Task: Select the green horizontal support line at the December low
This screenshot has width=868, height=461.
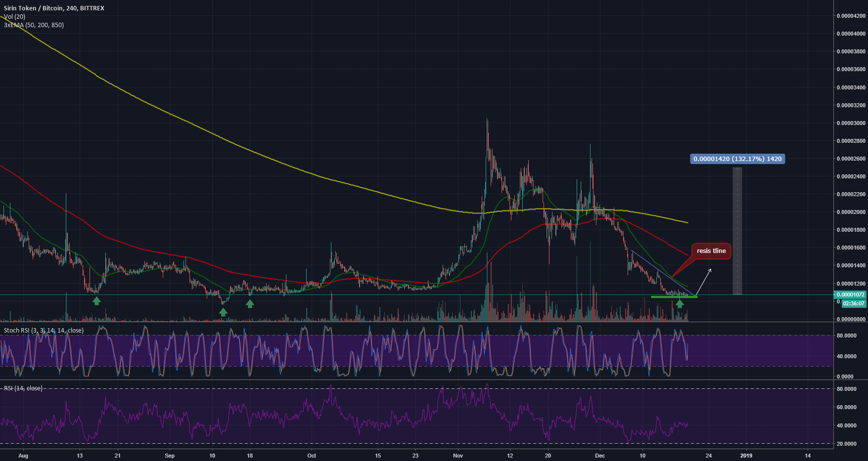Action: [674, 297]
